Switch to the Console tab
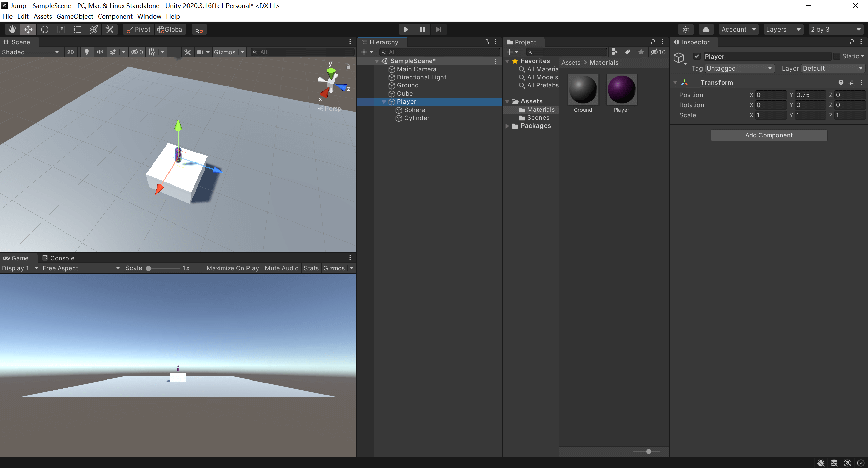 tap(58, 258)
